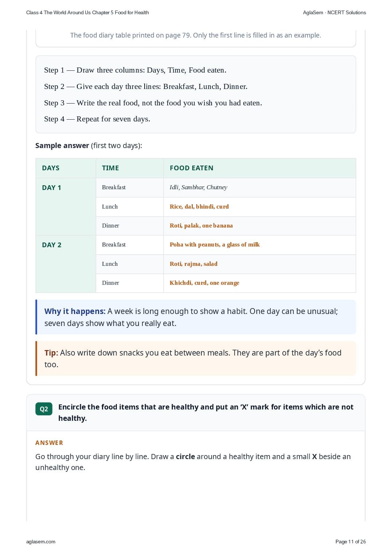Click the ANSWER label under Q2
392x555 pixels.
pos(49,443)
